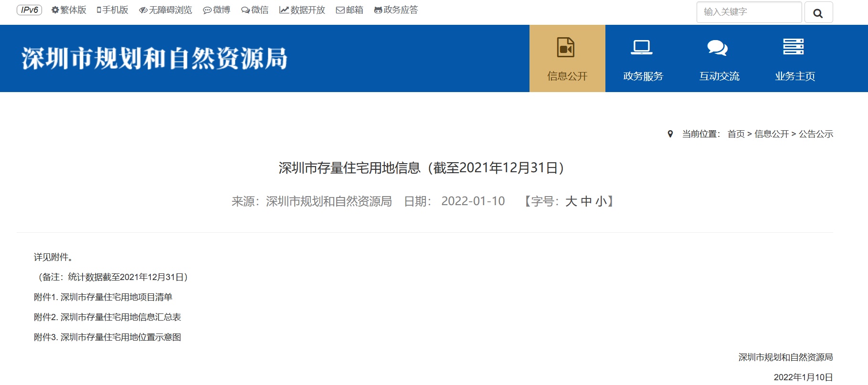The width and height of the screenshot is (868, 385).
Task: Go to 公告公示 in breadcrumb
Action: click(x=816, y=134)
